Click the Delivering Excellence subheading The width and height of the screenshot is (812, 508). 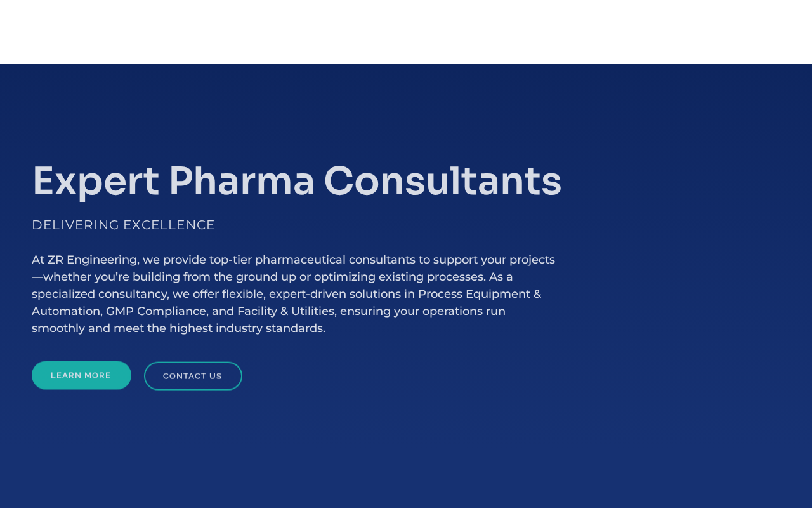point(123,225)
